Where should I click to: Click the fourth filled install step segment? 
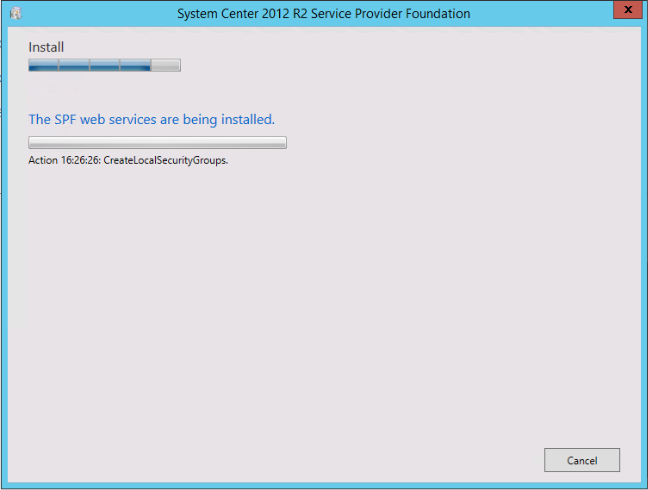coord(135,66)
